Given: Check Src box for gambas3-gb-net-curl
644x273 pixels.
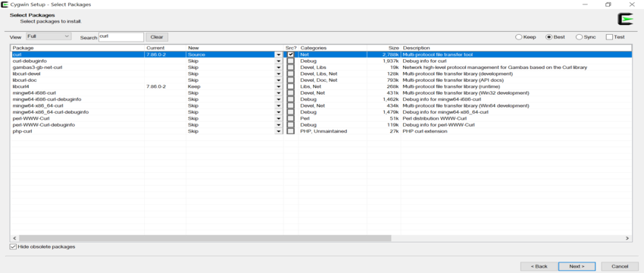Looking at the screenshot, I should (x=291, y=67).
